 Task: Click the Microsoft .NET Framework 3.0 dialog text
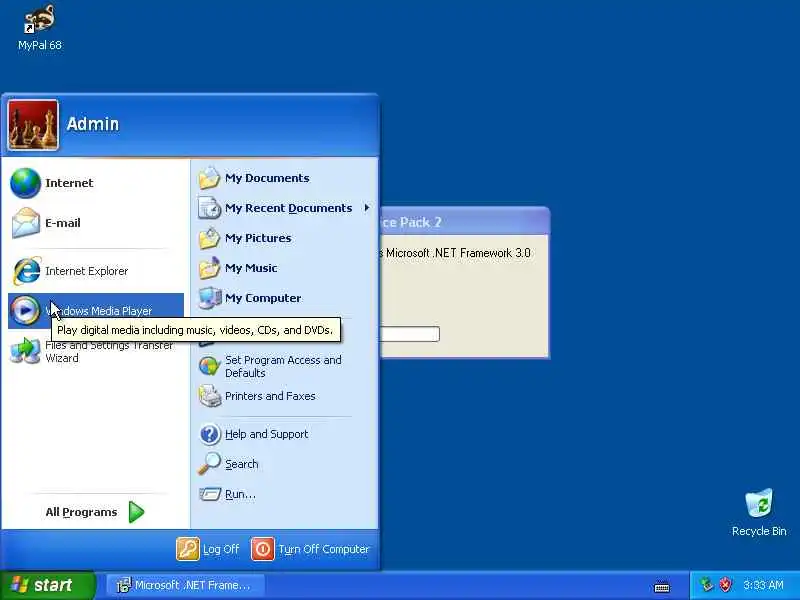tap(457, 253)
